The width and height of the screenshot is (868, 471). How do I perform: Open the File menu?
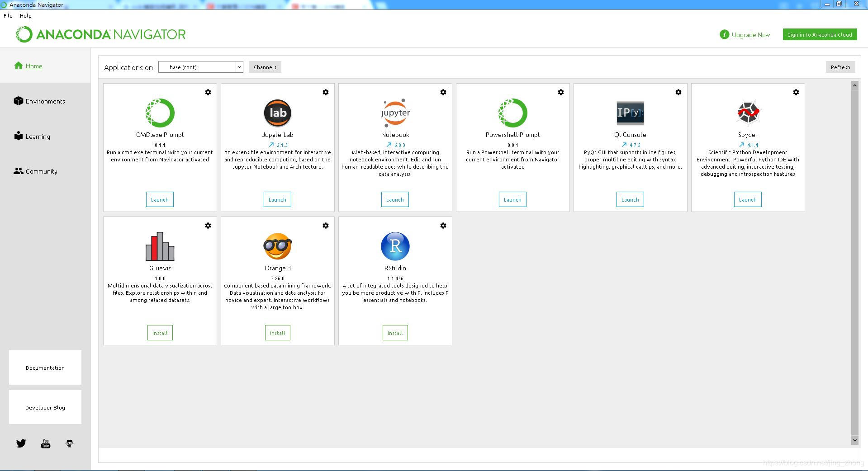pyautogui.click(x=8, y=15)
